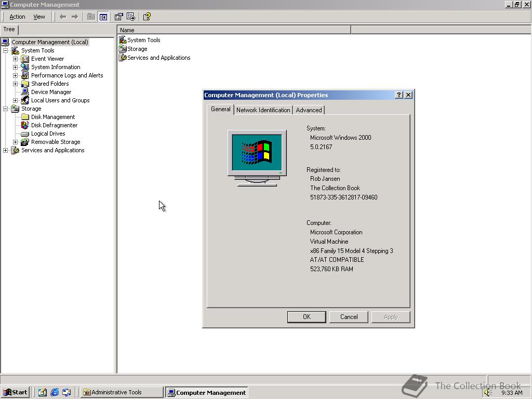This screenshot has height=399, width=532.
Task: Click the System Tools icon in the right pane
Action: (123, 40)
